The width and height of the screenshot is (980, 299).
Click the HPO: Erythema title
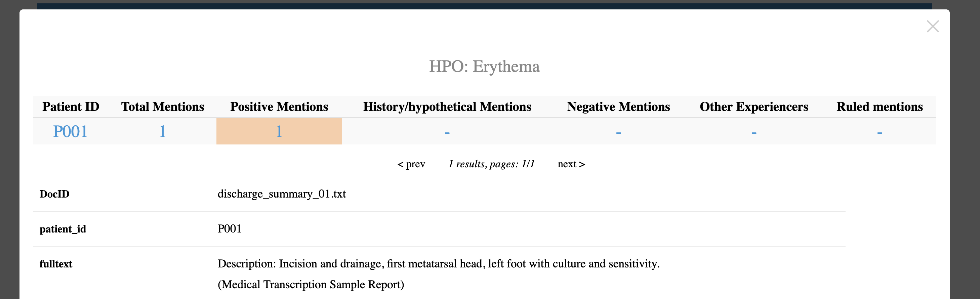(x=484, y=67)
